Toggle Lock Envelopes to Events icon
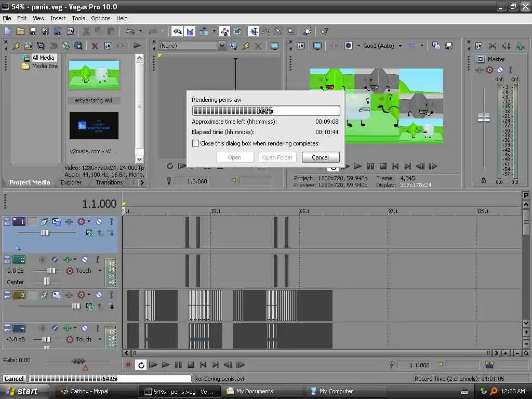 (224, 31)
